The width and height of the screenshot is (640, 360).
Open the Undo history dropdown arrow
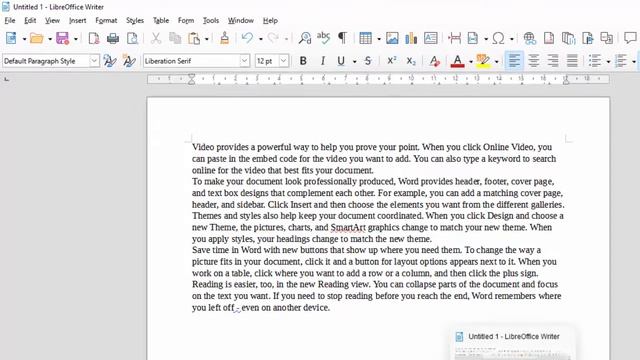coord(260,39)
